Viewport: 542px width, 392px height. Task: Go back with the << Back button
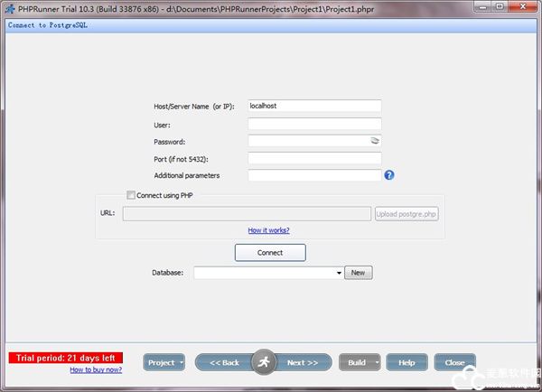pyautogui.click(x=224, y=362)
